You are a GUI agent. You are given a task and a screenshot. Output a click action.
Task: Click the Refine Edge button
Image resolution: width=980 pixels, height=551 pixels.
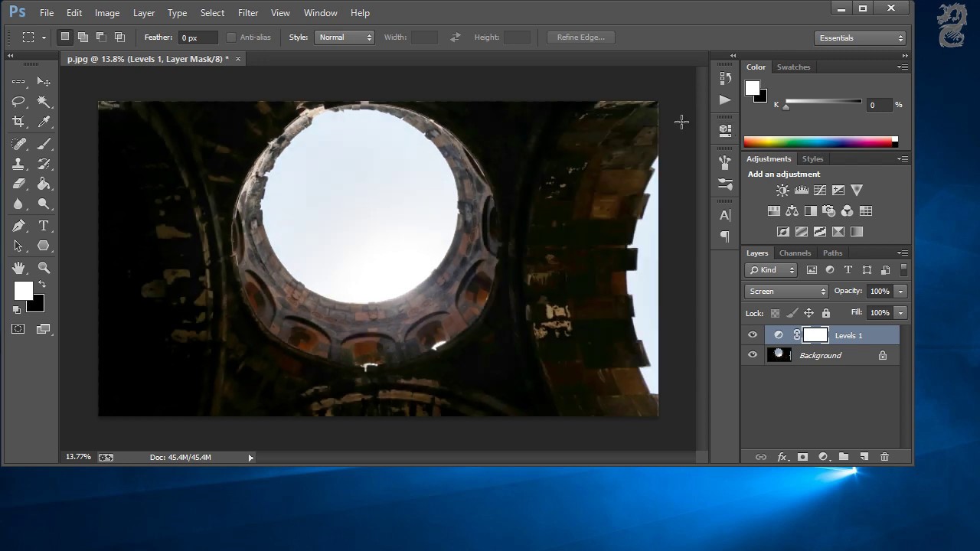[580, 37]
